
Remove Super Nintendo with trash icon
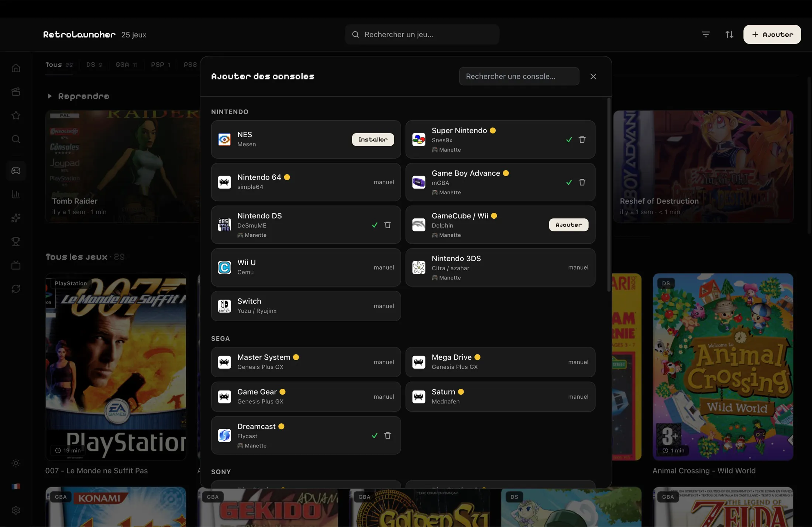coord(582,140)
